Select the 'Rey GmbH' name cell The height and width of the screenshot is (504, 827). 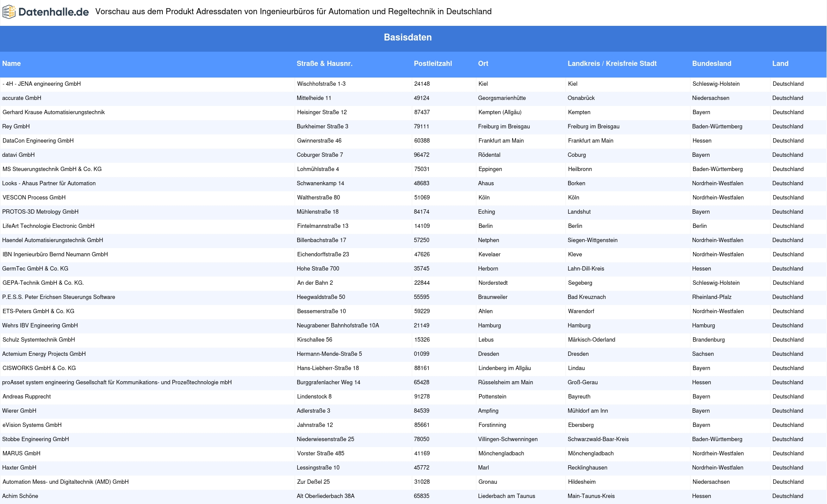16,127
